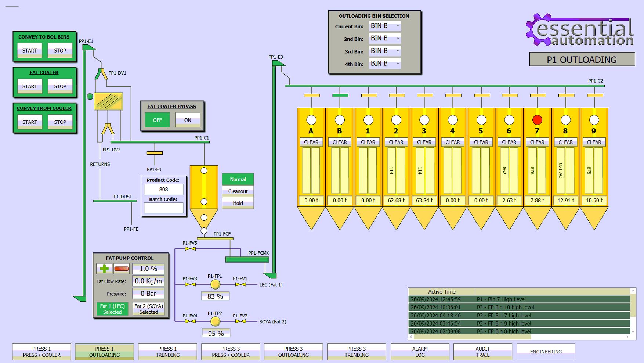Click the P1-FV1 valve symbol
Viewport: 644px width, 363px height.
point(240,284)
